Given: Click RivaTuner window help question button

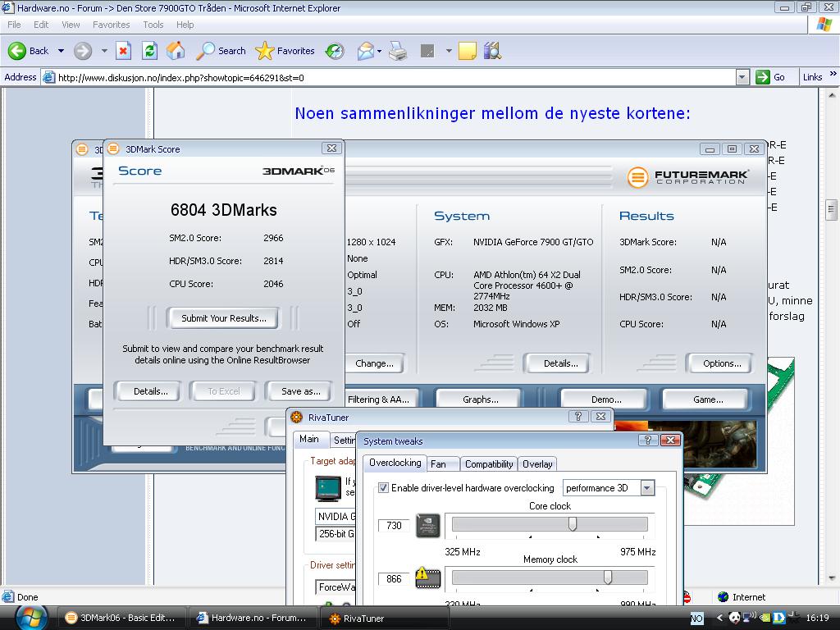Looking at the screenshot, I should point(578,416).
